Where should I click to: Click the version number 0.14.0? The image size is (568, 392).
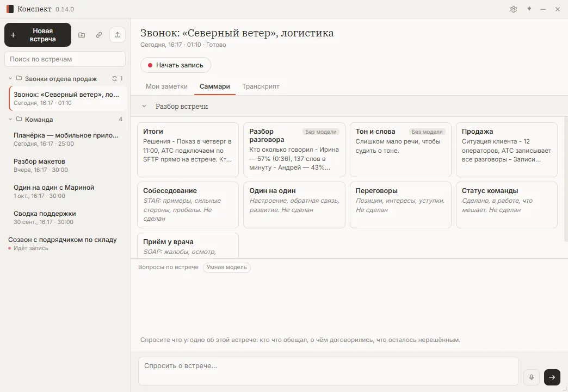click(x=65, y=9)
